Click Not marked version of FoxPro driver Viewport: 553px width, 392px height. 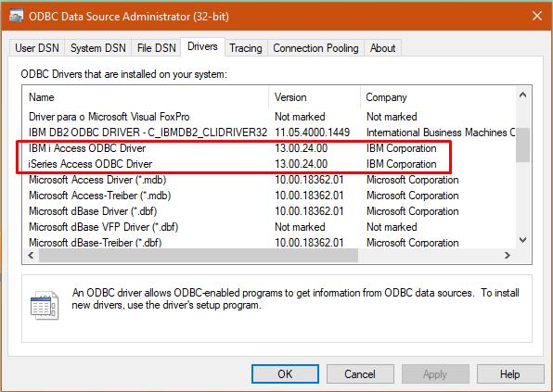point(300,117)
